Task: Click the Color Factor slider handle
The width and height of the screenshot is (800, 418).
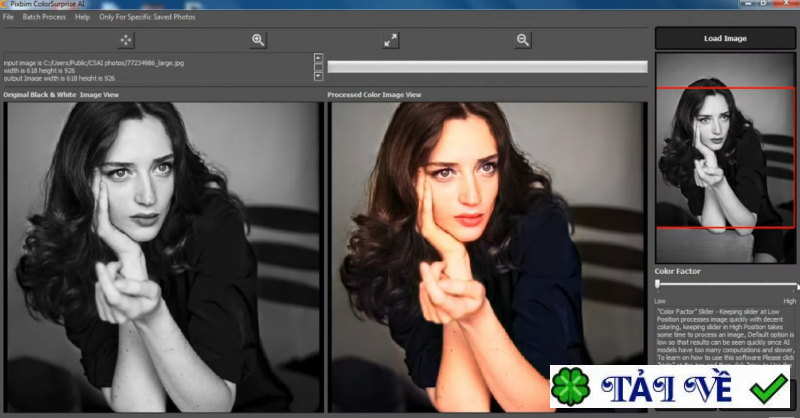Action: click(658, 283)
